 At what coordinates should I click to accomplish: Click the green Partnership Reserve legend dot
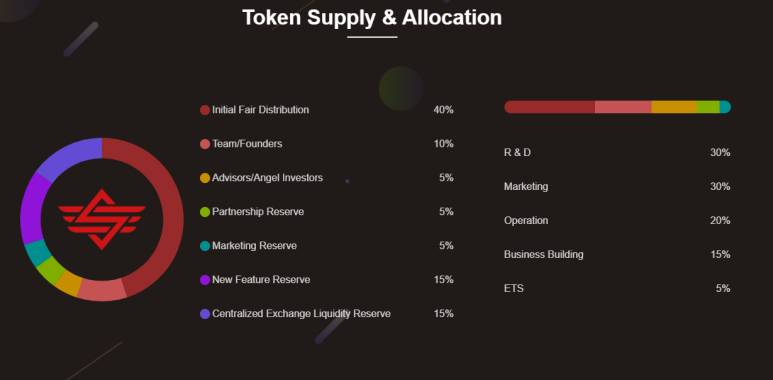(205, 212)
